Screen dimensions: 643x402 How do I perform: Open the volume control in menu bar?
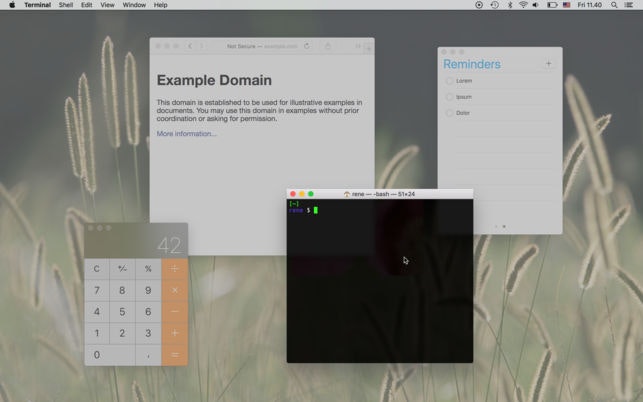pos(536,5)
